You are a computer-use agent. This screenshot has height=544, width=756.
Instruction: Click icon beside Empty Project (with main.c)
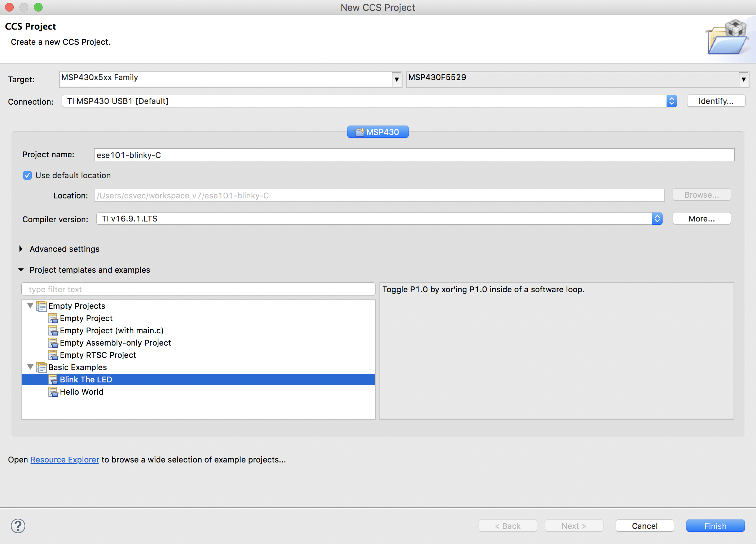click(x=53, y=331)
